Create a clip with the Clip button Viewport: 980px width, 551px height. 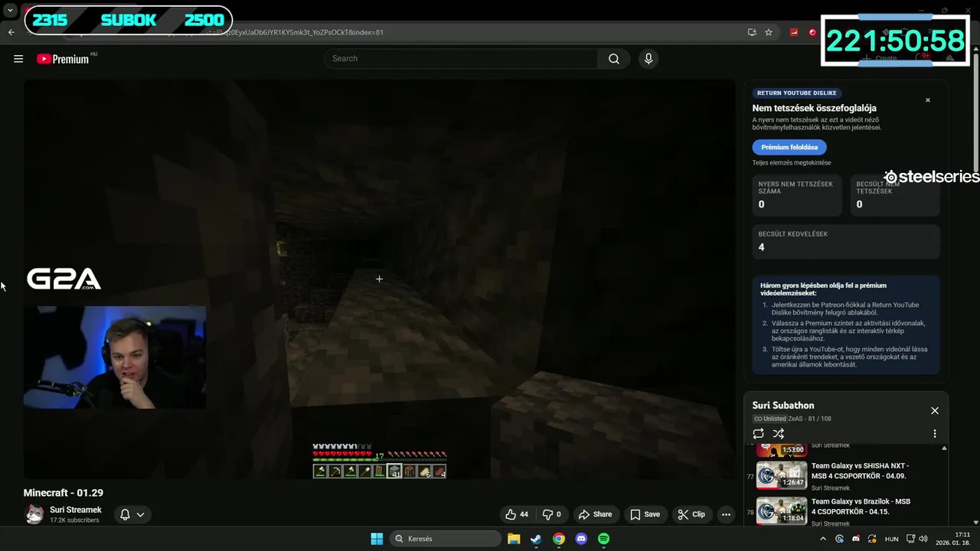coord(691,514)
